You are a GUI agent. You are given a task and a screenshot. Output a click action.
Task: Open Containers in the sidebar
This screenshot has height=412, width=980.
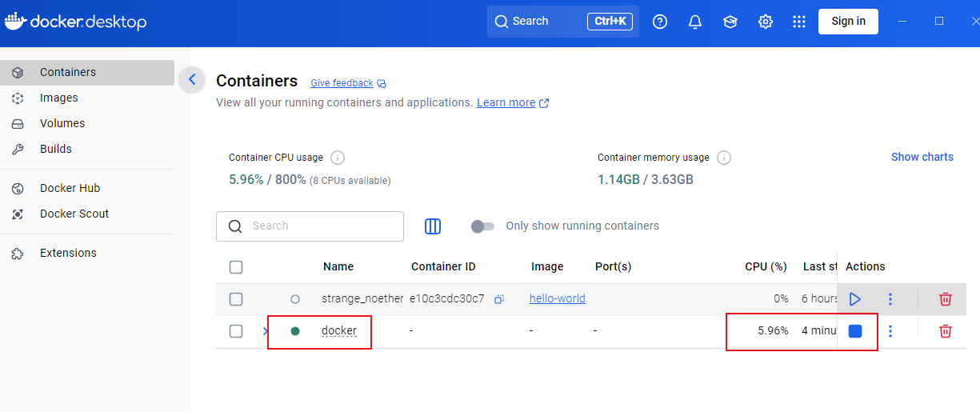tap(87, 72)
